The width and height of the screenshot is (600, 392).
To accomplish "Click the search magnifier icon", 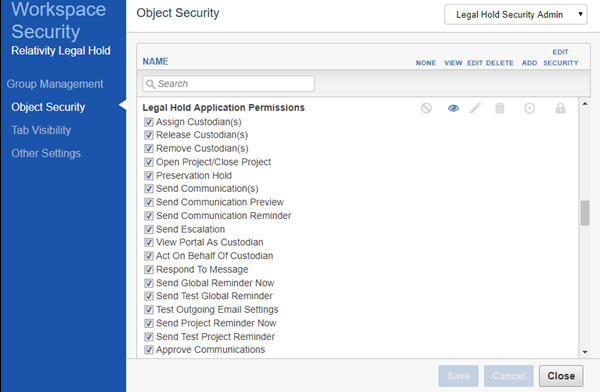I will click(150, 84).
